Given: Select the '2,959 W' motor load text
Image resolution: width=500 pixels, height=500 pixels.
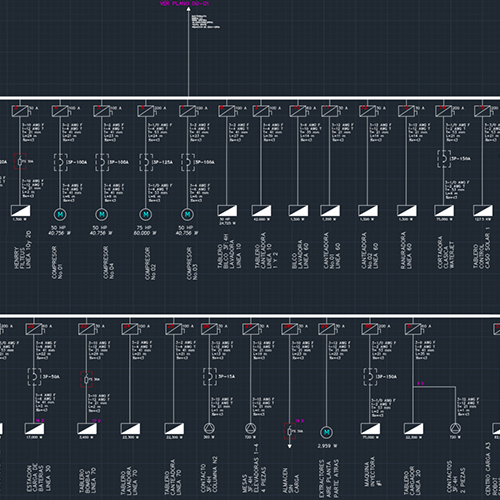Looking at the screenshot, I should point(327,446).
